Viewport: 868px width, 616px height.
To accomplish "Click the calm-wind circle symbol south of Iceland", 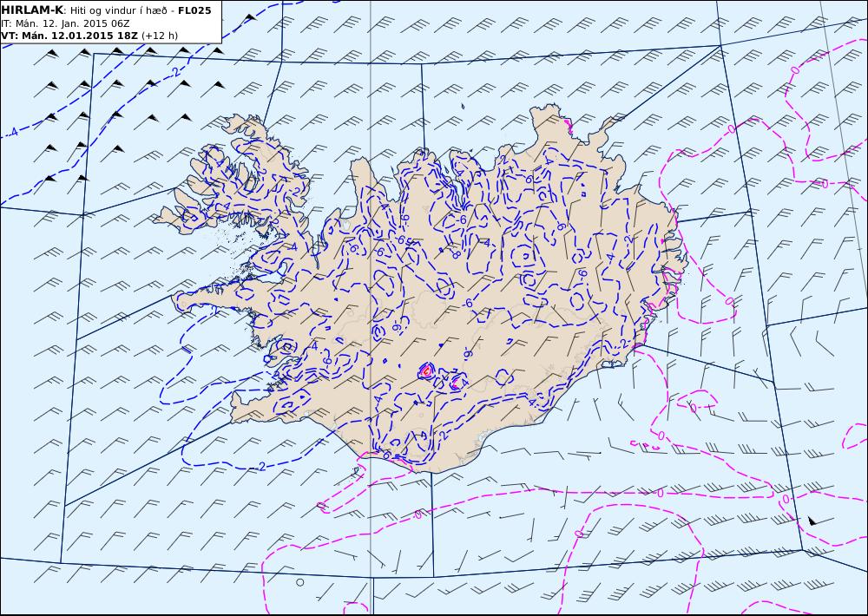I will pos(300,581).
